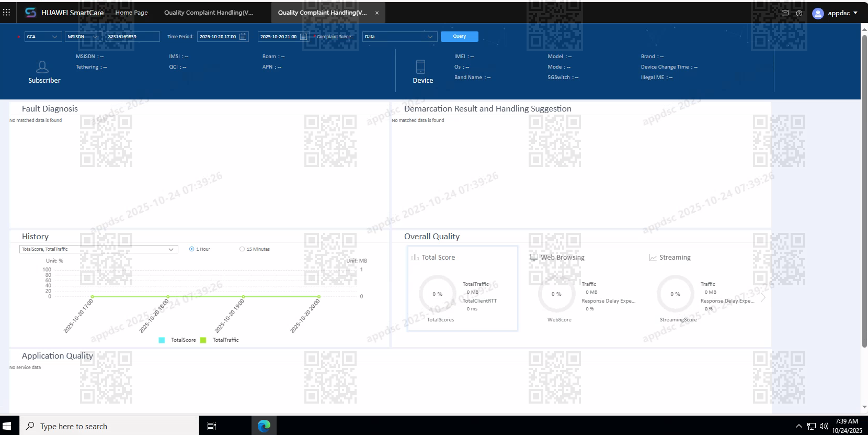The image size is (868, 435).
Task: Click the 82315169839 number input field
Action: click(x=133, y=37)
